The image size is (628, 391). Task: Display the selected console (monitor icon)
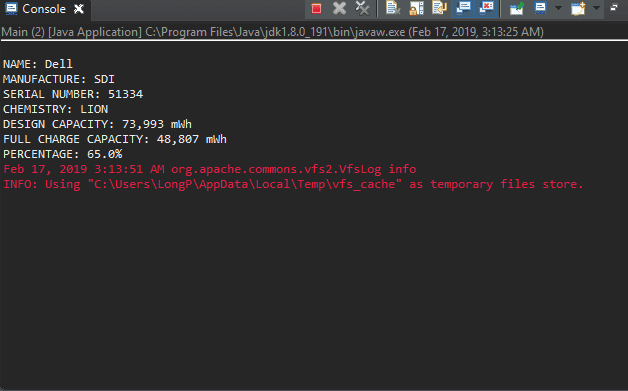pyautogui.click(x=540, y=8)
